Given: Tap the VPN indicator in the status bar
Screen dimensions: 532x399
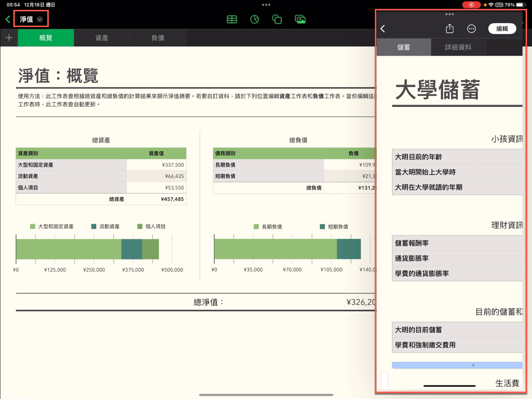Looking at the screenshot, I should point(499,5).
